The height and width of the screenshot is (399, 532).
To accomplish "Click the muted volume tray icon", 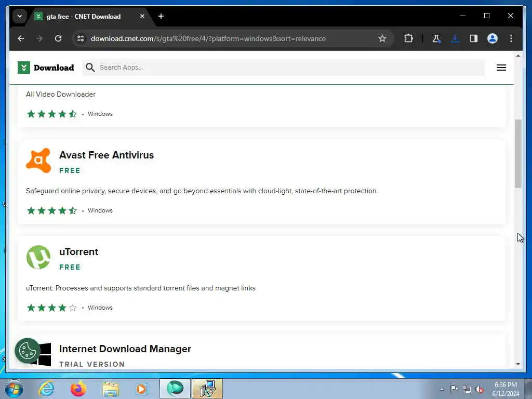I will coord(480,390).
